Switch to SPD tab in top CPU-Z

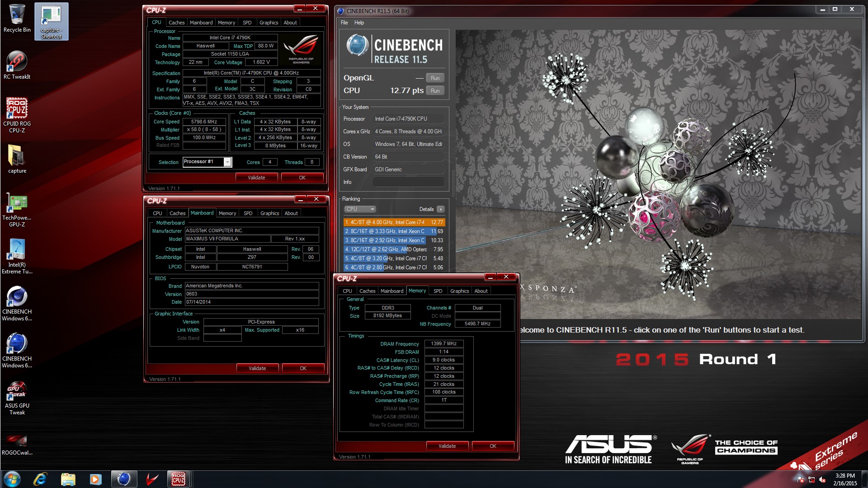tap(247, 23)
